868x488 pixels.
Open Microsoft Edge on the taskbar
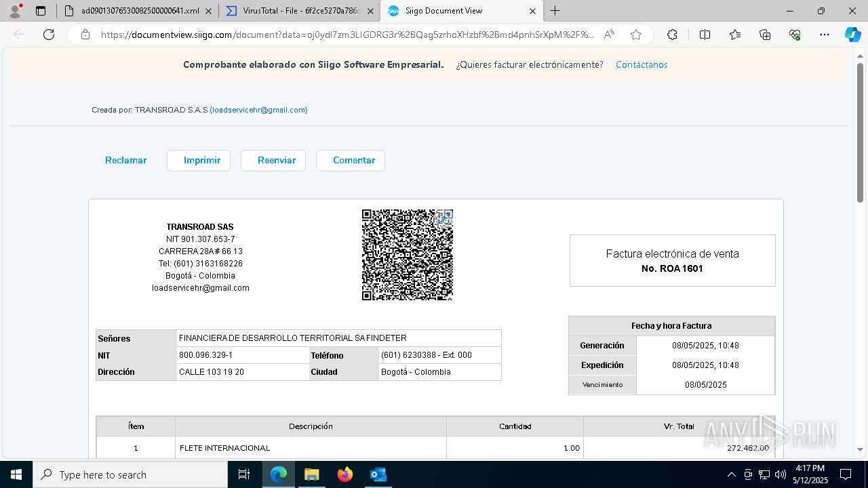point(279,474)
